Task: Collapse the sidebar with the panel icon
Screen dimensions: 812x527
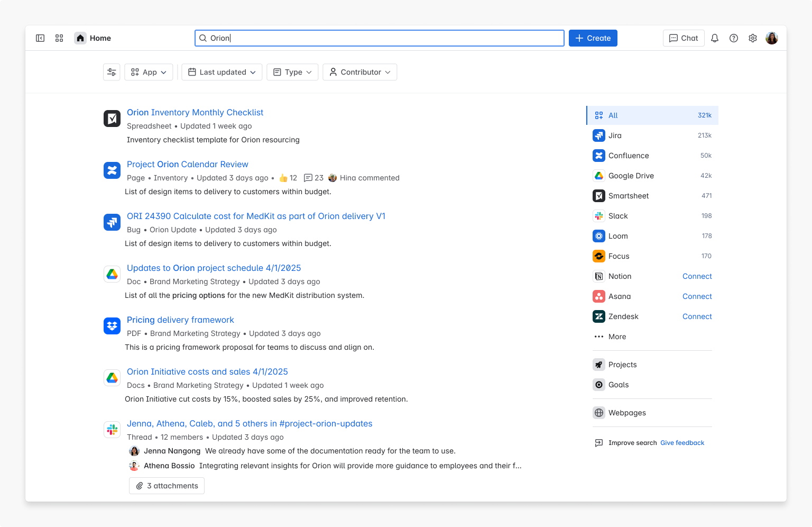Action: (x=40, y=38)
